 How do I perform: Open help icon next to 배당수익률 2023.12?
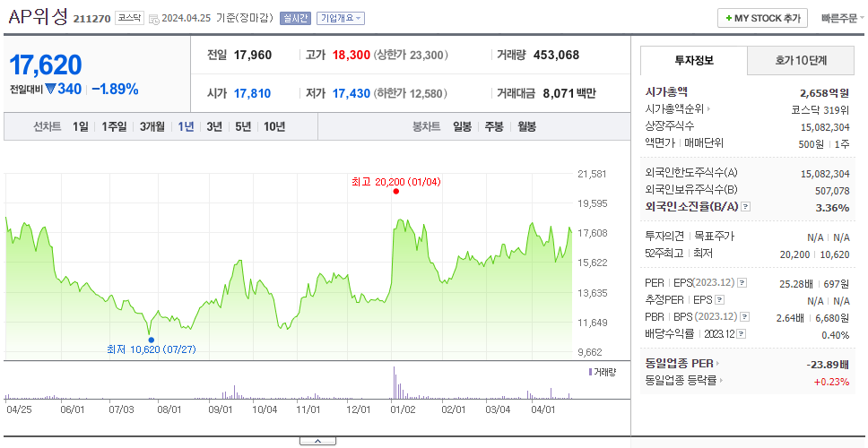point(742,334)
